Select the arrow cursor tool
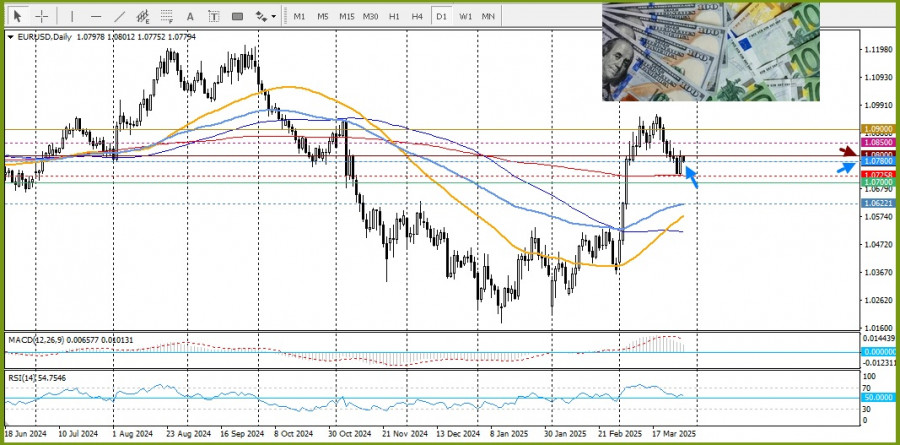 pyautogui.click(x=18, y=16)
